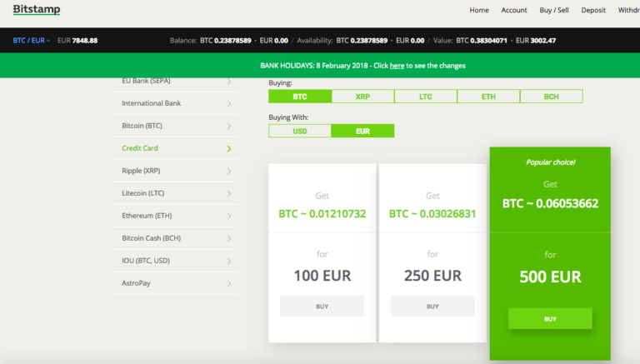Open the BTC / EUR pair dropdown
Viewport: 640px width, 364px height.
tap(32, 41)
